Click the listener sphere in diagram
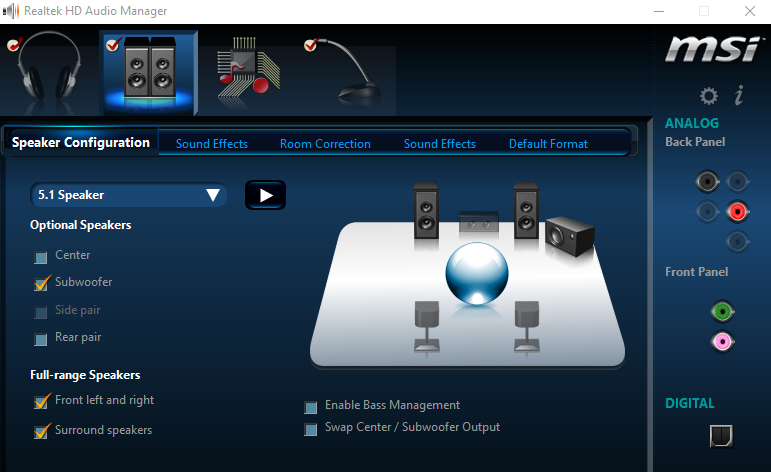 click(x=476, y=273)
